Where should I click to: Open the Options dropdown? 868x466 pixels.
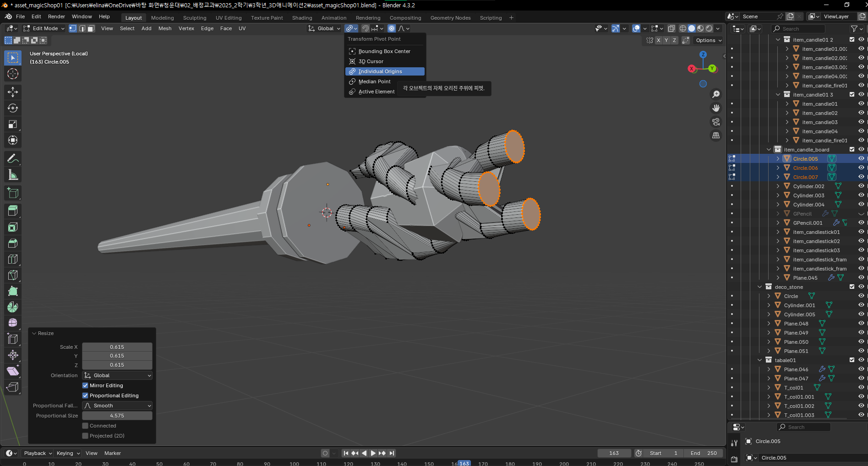pos(708,40)
